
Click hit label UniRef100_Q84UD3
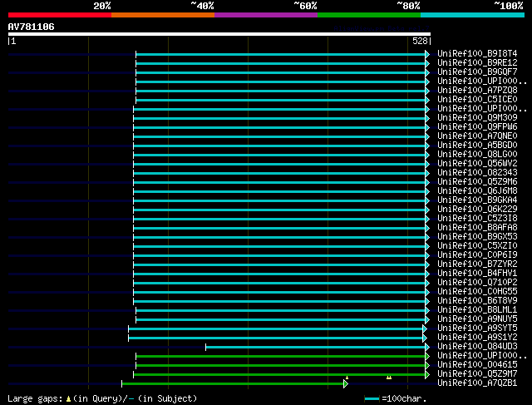click(477, 347)
